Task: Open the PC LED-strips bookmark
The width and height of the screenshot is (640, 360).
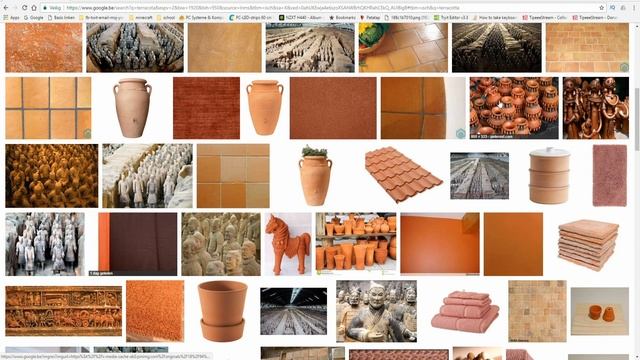Action: 251,18
